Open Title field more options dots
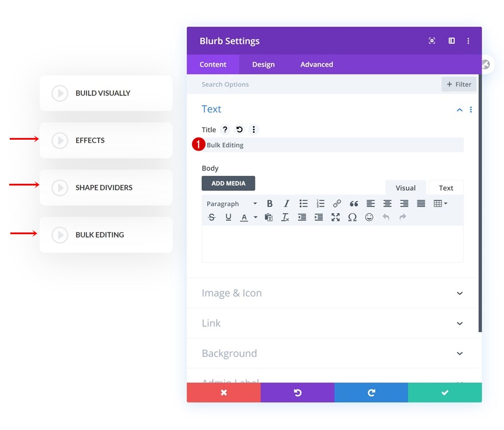The image size is (504, 430). (254, 129)
